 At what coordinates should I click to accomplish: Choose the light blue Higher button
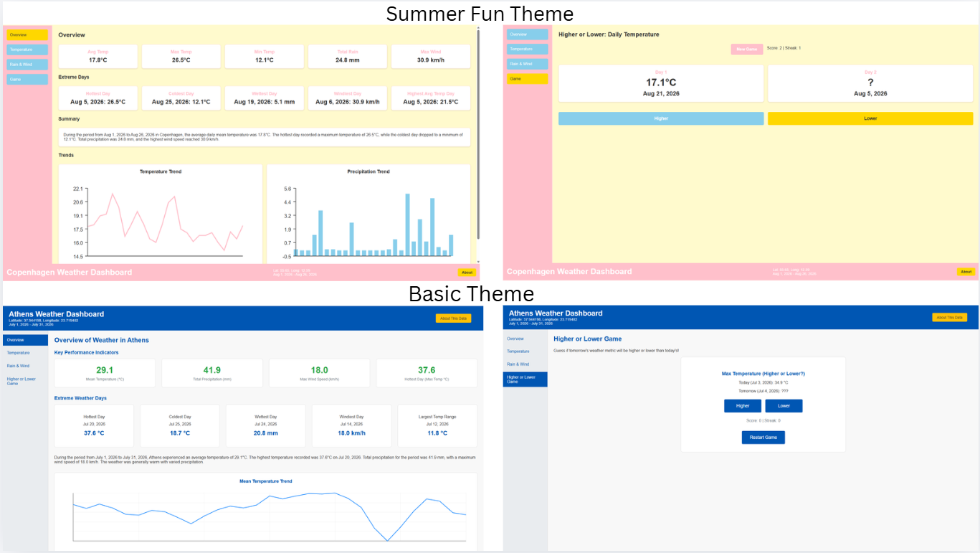tap(661, 118)
